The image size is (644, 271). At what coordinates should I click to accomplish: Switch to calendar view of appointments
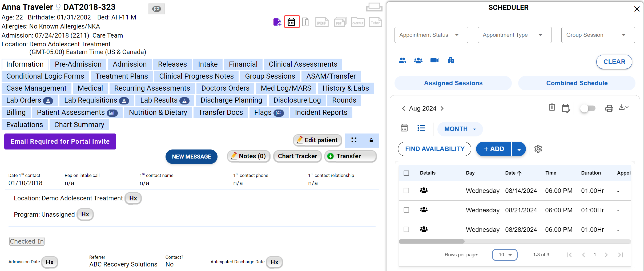[404, 128]
